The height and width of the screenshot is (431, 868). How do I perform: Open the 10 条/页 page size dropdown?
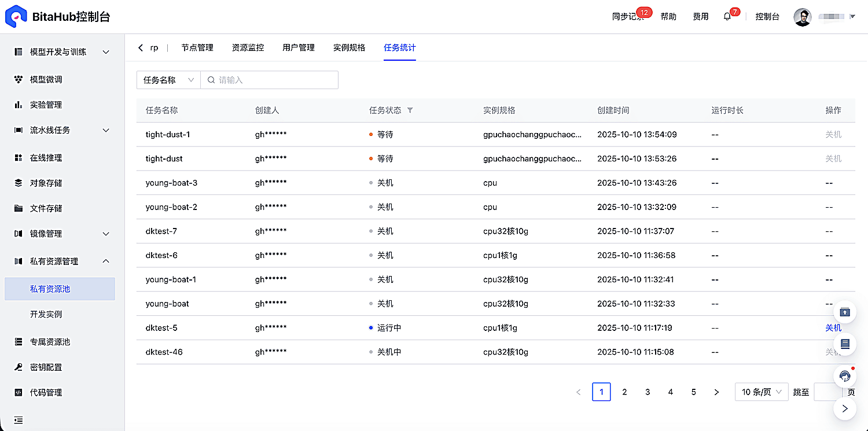point(762,392)
